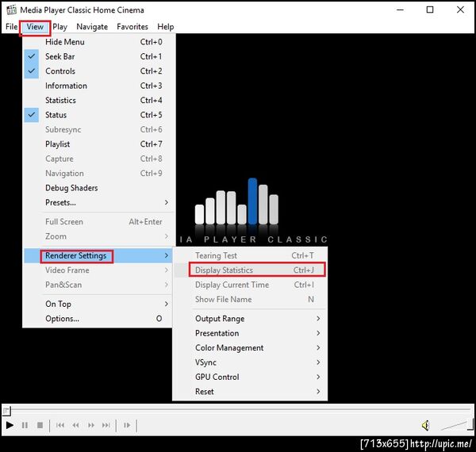Click the Subresync entry

[x=98, y=129]
